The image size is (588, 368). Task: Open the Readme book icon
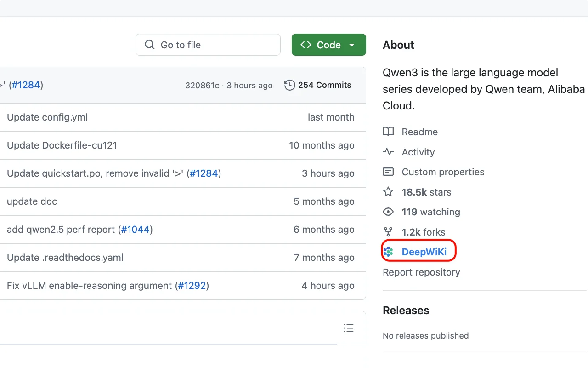[388, 132]
